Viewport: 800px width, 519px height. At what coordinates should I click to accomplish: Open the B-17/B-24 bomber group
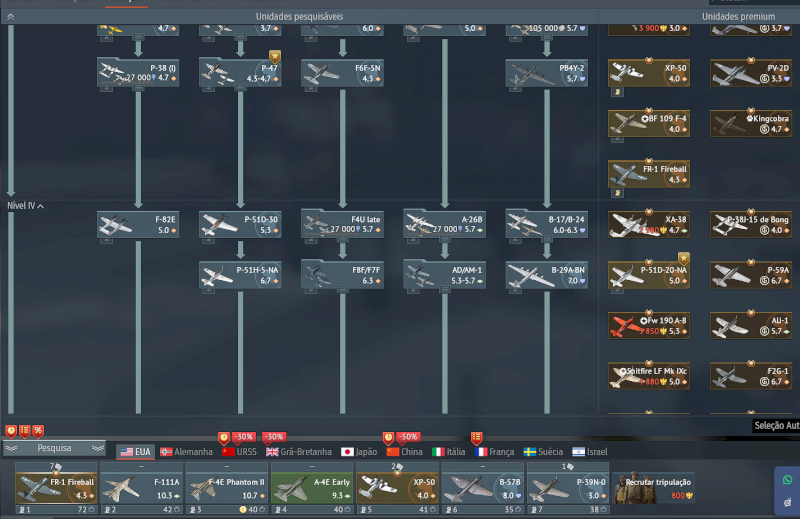[546, 224]
